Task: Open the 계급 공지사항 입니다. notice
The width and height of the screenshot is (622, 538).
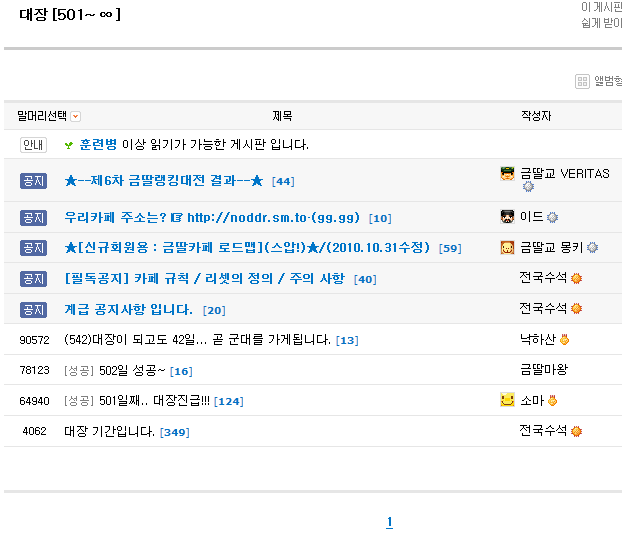Action: tap(129, 309)
